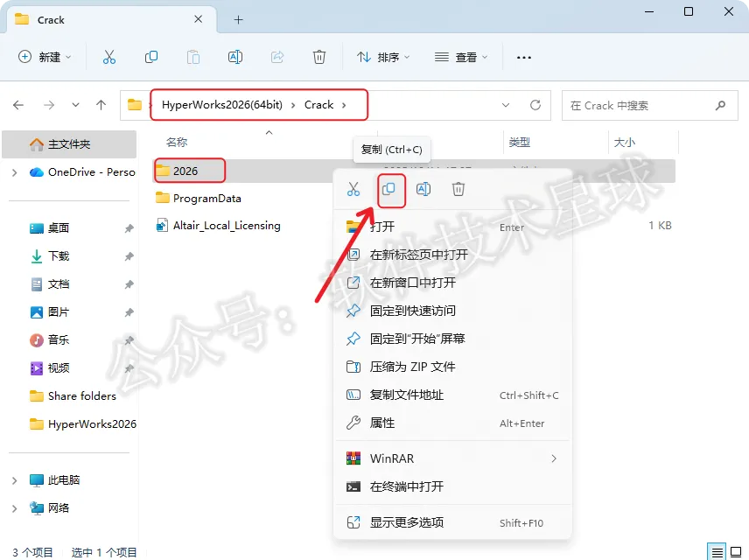This screenshot has width=749, height=560.
Task: Sort by the Name column header
Action: [177, 142]
